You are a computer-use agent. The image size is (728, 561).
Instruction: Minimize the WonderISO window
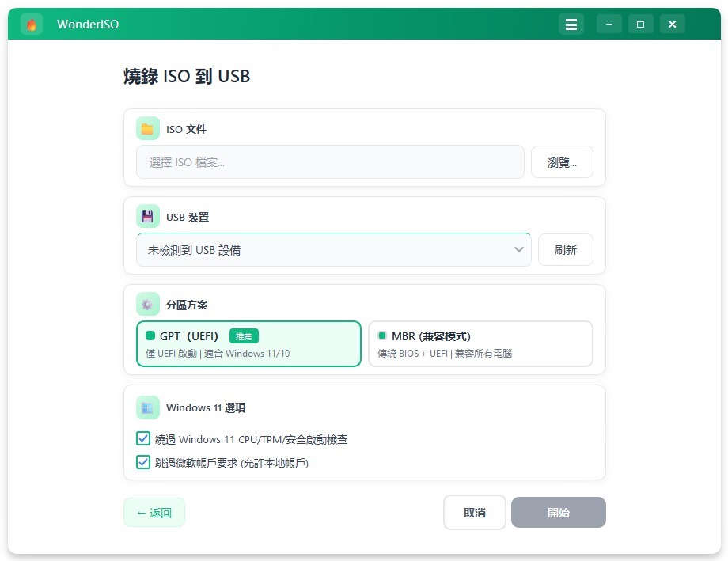609,25
